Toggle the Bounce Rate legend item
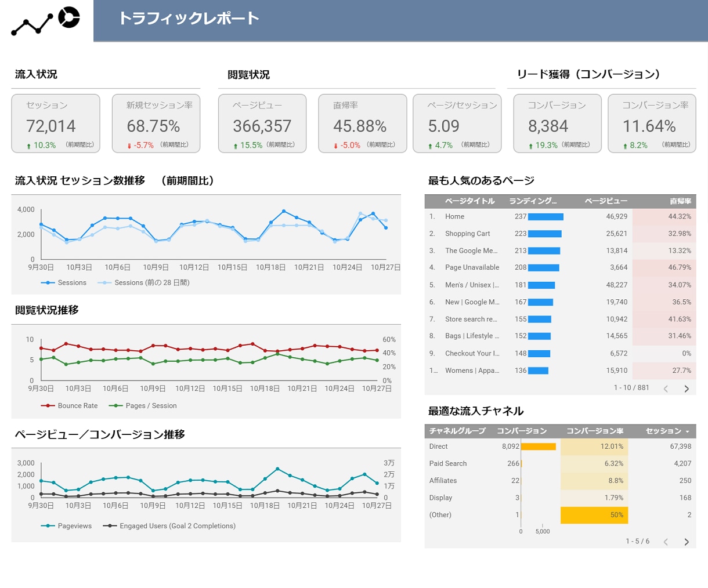The width and height of the screenshot is (708, 588). [69, 405]
